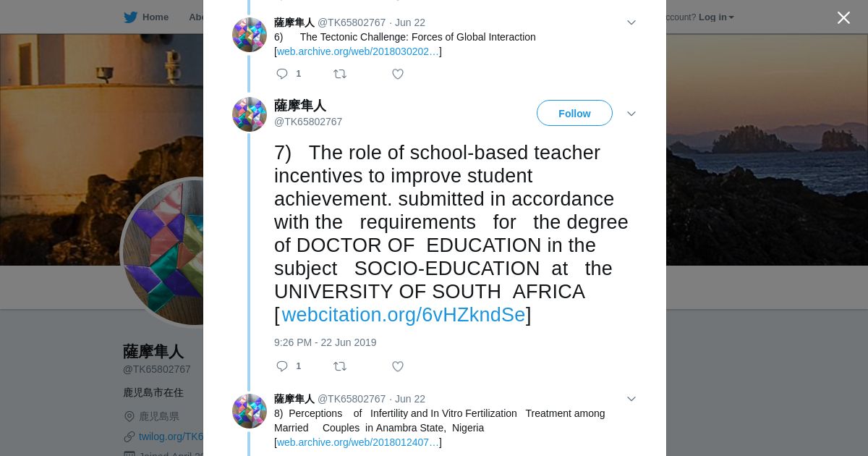Like the teacher incentives tweet
The width and height of the screenshot is (868, 456).
coord(398,366)
